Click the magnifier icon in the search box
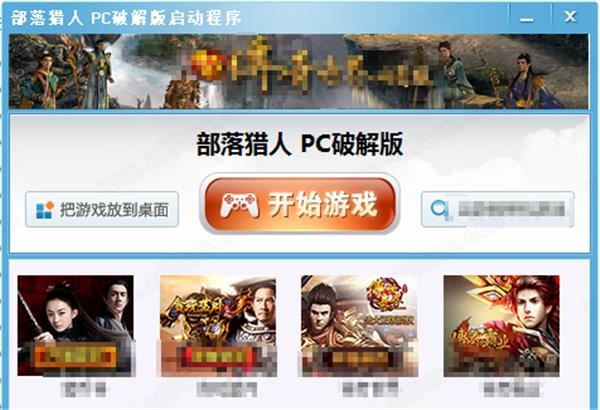This screenshot has width=600, height=410. coord(439,209)
